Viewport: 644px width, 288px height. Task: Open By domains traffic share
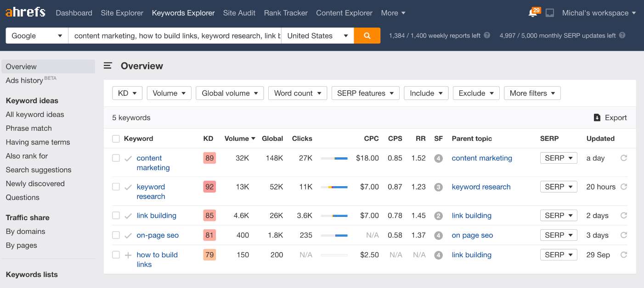[x=25, y=232]
